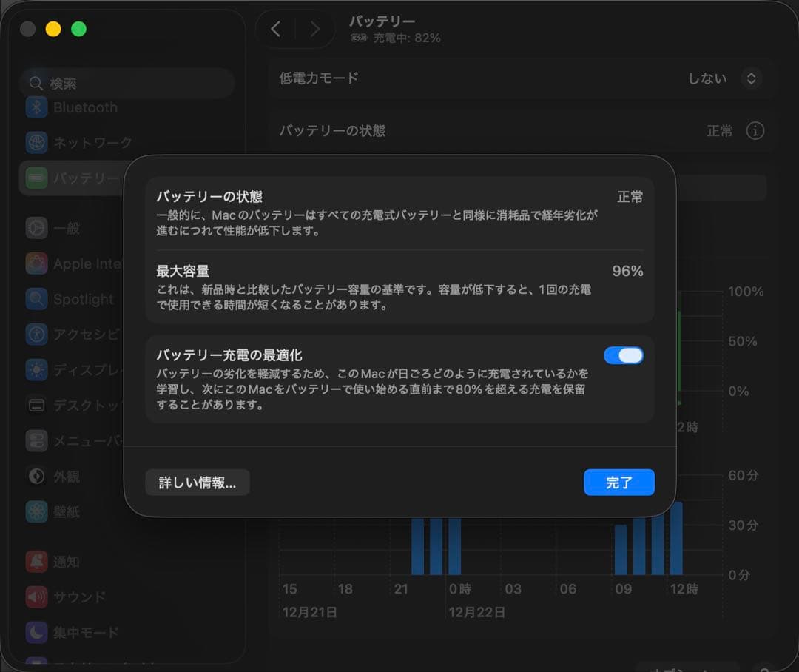This screenshot has width=799, height=672.
Task: Expand the 低電力モード dropdown
Action: 751,78
